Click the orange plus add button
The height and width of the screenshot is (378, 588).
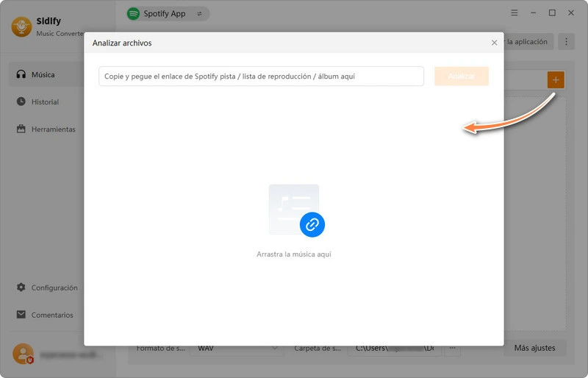pos(556,79)
